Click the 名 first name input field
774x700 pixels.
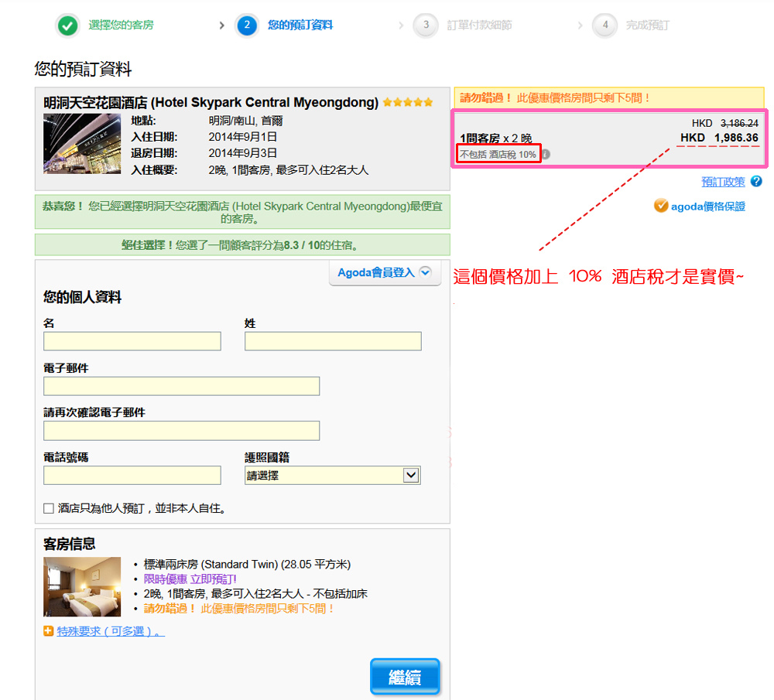pos(132,341)
